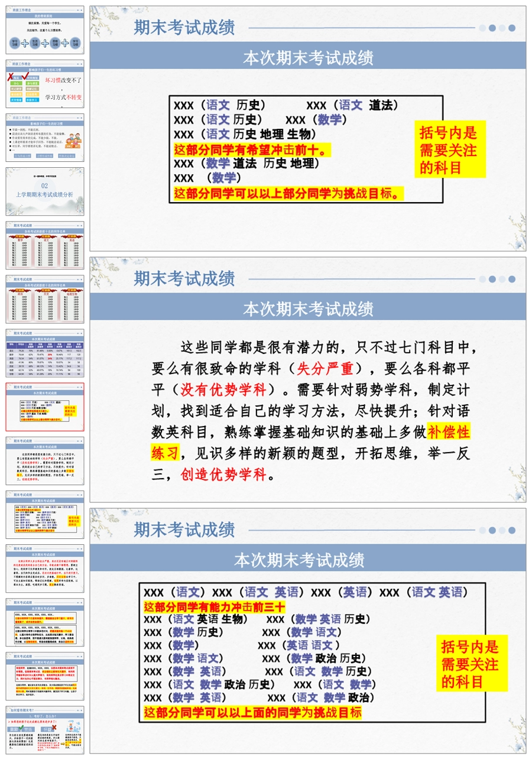Click the yellow note box on third slide
Viewport: 532px width, 760px height.
click(471, 663)
